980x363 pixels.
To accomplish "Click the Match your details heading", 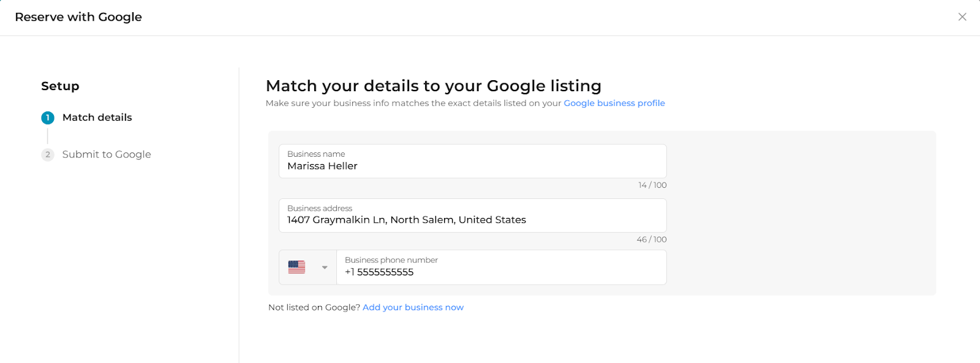I will tap(433, 86).
